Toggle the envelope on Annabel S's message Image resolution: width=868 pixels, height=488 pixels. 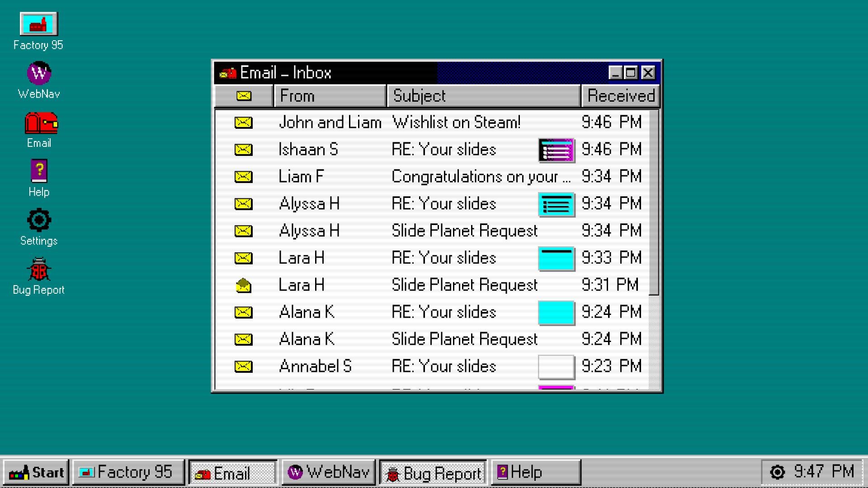click(243, 366)
